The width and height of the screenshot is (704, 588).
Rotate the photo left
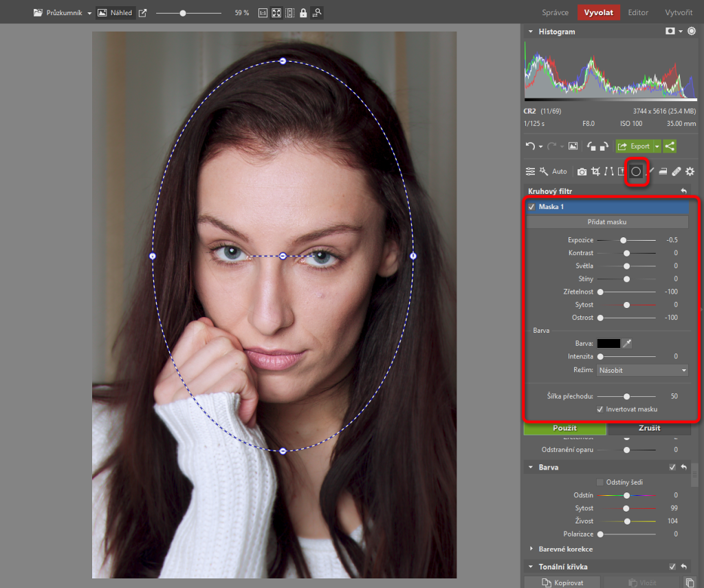(x=591, y=146)
